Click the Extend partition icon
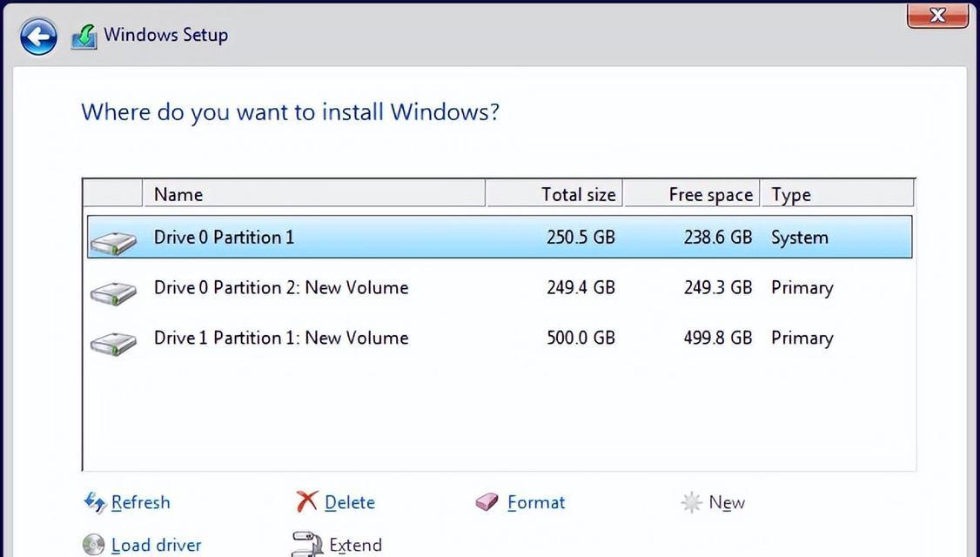The width and height of the screenshot is (980, 557). click(x=307, y=545)
